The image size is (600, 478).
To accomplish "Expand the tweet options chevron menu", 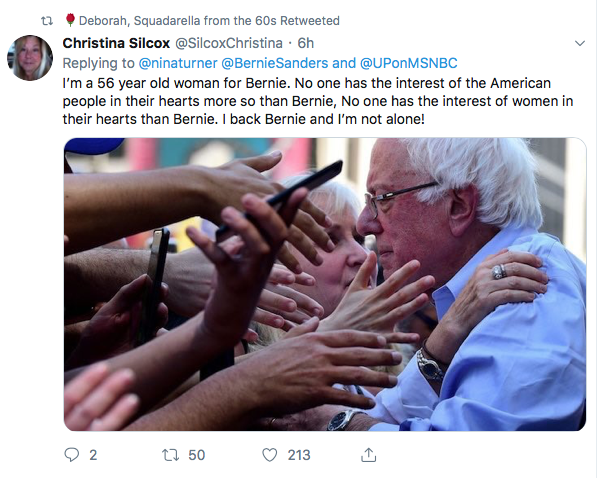I will 579,44.
